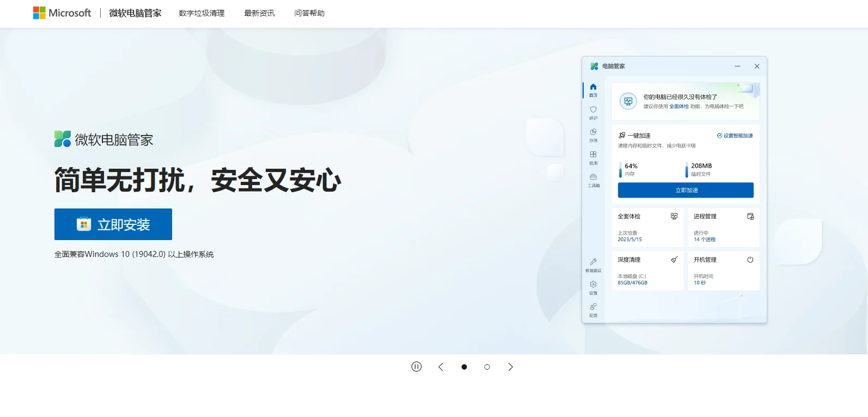Click the rocket icon beside 一键加速

[x=622, y=135]
